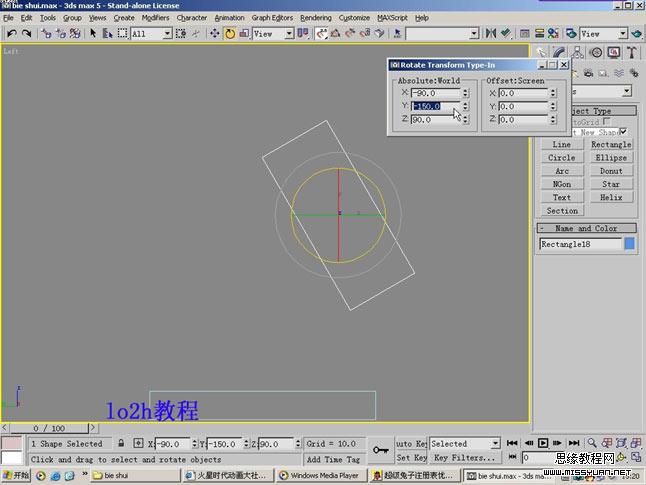Toggle the Selection Lock padlock
This screenshot has width=646, height=485.
pyautogui.click(x=121, y=443)
